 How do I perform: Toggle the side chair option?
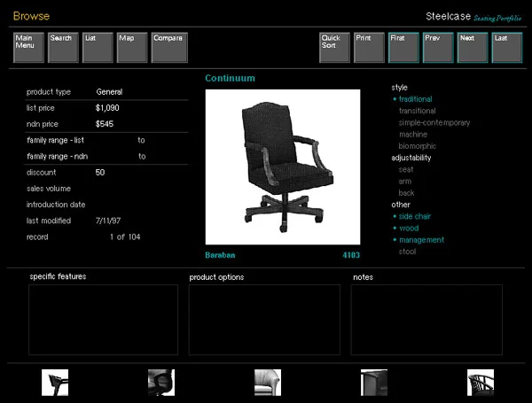pos(415,216)
